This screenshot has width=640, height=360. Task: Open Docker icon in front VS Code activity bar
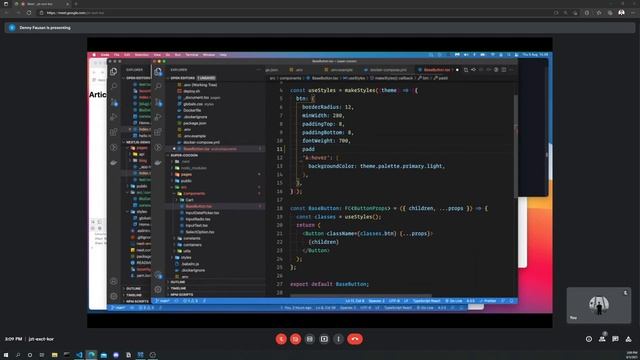pyautogui.click(x=158, y=162)
